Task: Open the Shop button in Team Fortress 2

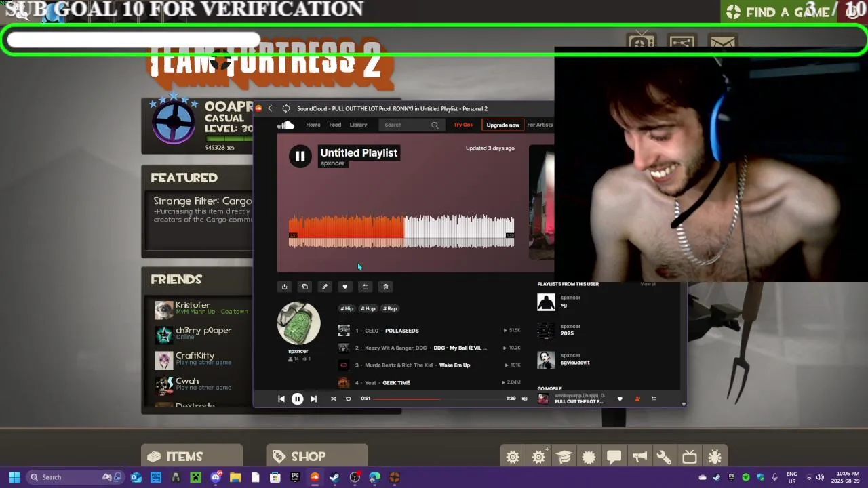Action: (x=317, y=457)
